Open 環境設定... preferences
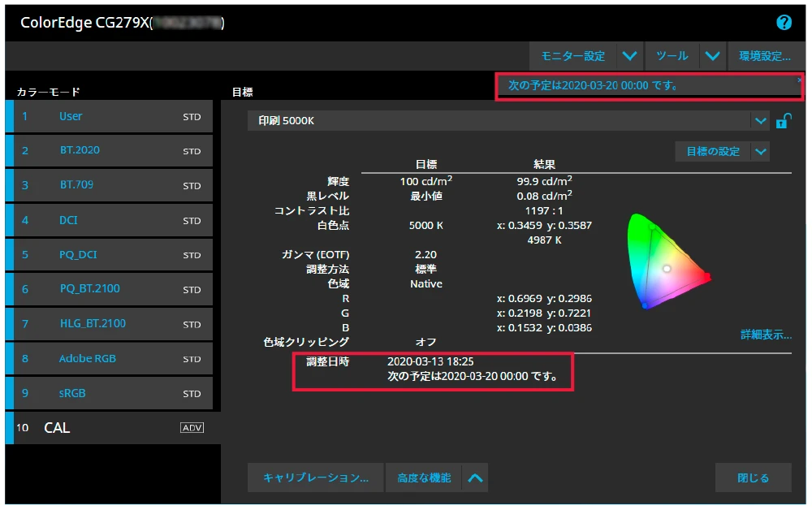The image size is (812, 510). pyautogui.click(x=764, y=56)
